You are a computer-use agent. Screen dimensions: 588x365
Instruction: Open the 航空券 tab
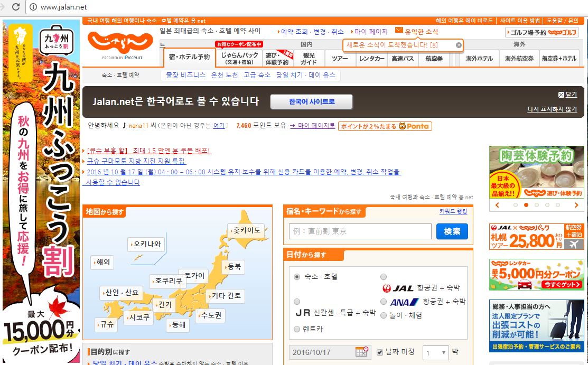click(434, 58)
